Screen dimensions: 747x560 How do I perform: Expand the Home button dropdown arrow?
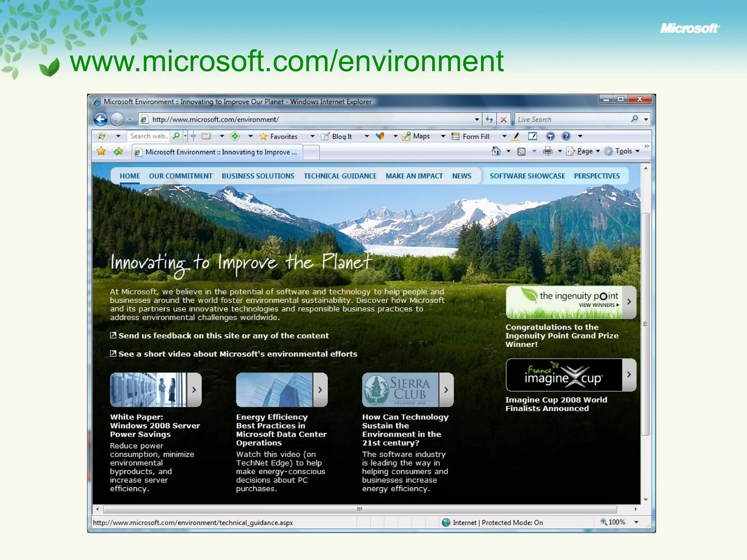(x=508, y=151)
